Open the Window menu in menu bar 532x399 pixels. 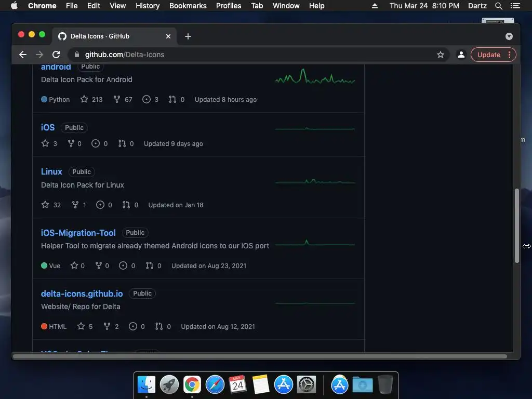286,6
